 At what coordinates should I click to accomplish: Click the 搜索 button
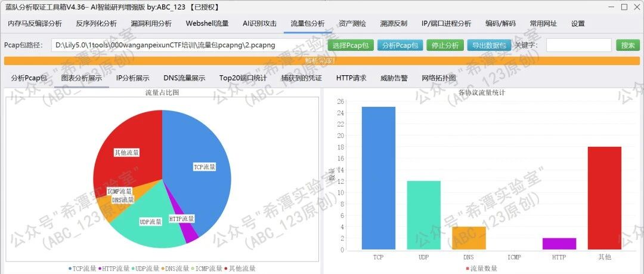(x=628, y=45)
